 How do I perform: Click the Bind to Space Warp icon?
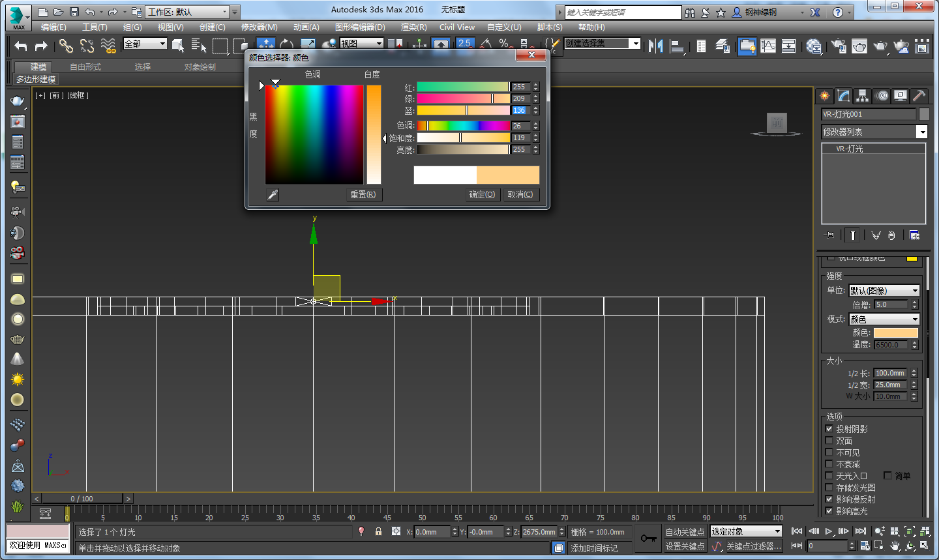[x=108, y=46]
